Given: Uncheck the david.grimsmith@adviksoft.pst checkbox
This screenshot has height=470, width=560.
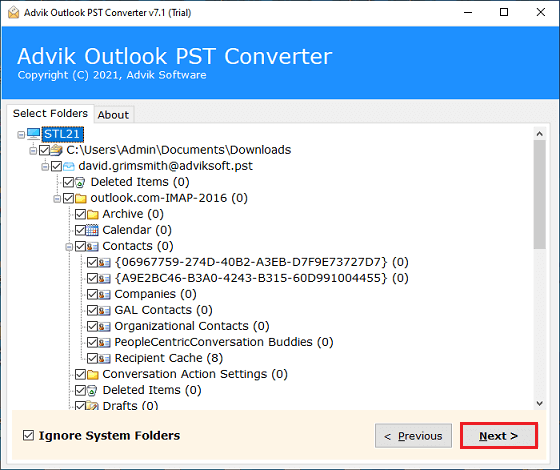Looking at the screenshot, I should click(x=56, y=166).
